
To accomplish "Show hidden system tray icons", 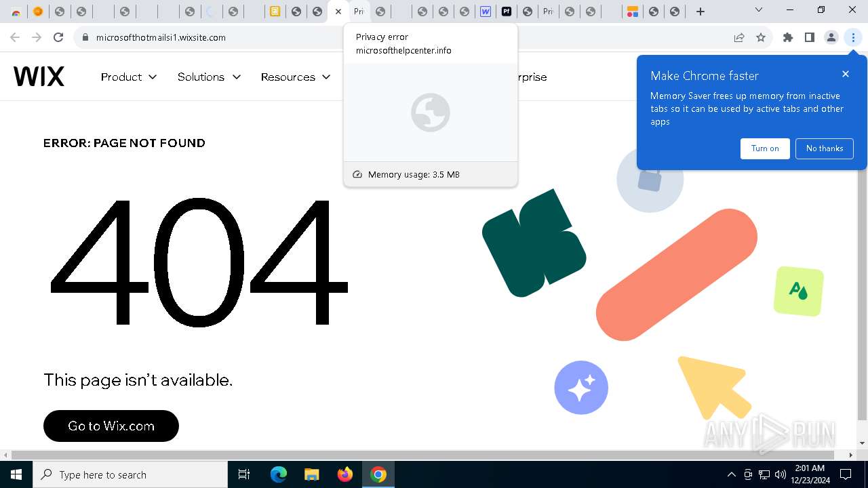I will 731,474.
